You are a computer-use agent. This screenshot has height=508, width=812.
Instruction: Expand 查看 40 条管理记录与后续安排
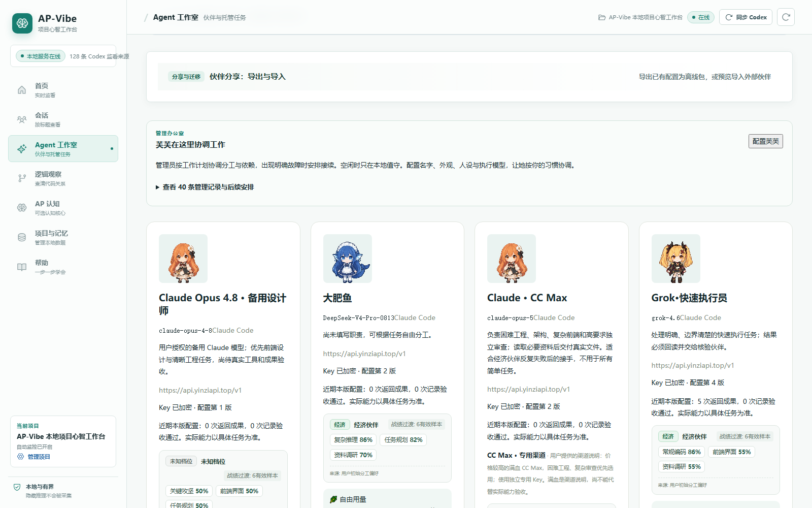click(x=205, y=187)
